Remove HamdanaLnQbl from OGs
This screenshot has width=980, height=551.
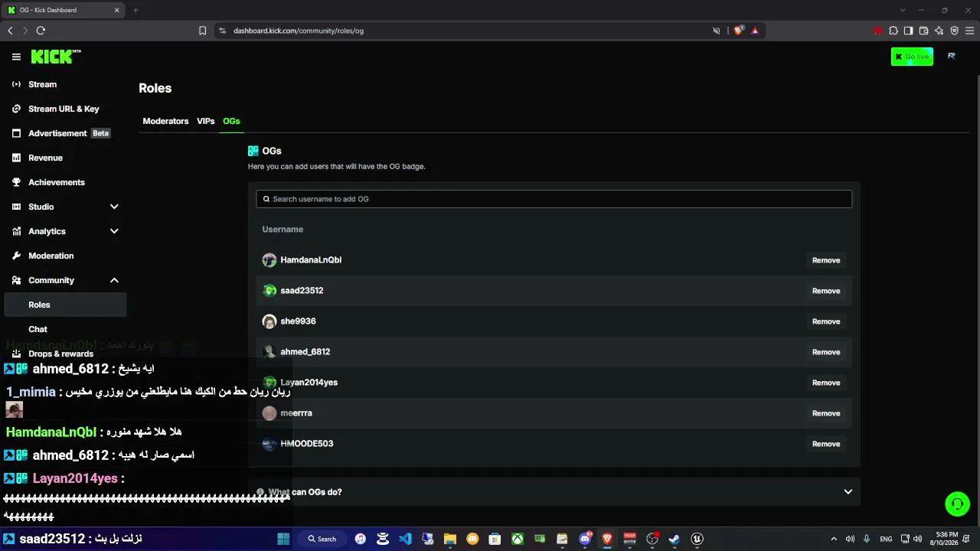point(826,260)
